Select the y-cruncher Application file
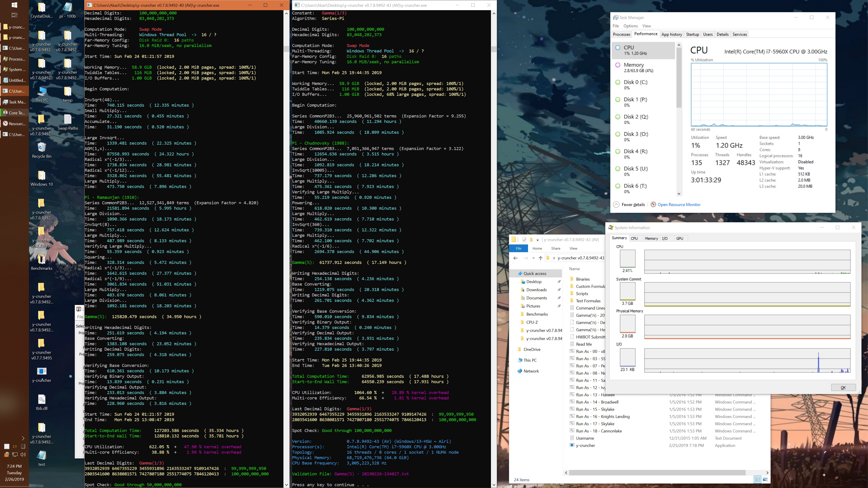Screen dimensions: 868x488 pos(585,445)
